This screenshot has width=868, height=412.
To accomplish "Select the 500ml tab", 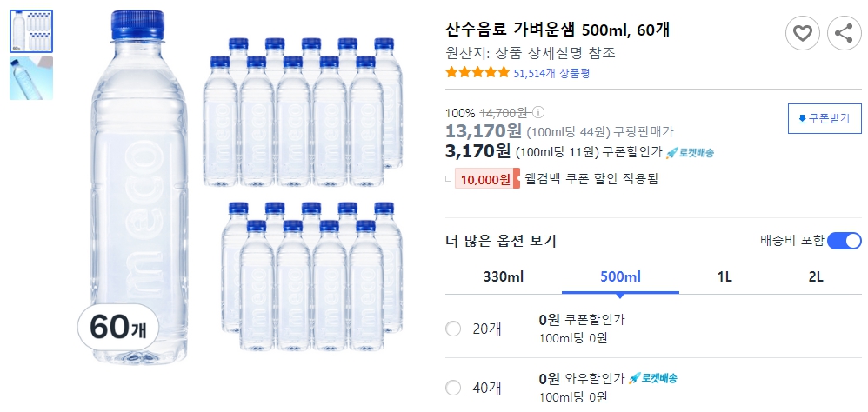I will click(x=620, y=277).
